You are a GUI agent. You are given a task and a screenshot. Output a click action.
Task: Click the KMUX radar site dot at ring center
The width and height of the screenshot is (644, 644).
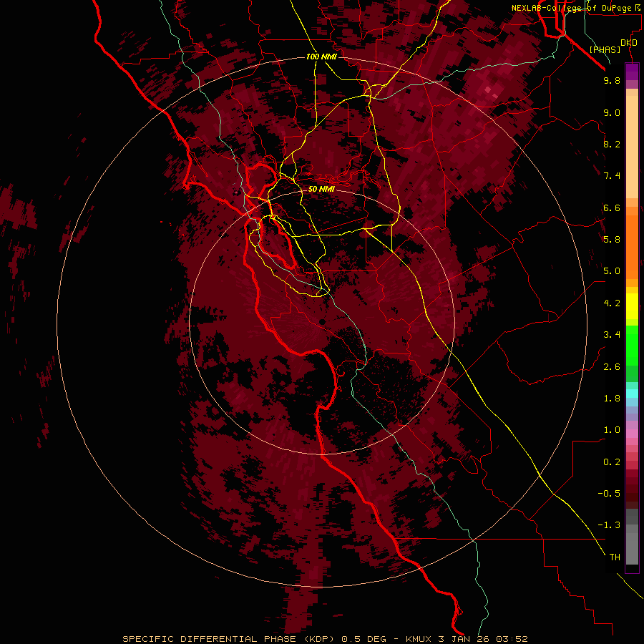[322, 321]
